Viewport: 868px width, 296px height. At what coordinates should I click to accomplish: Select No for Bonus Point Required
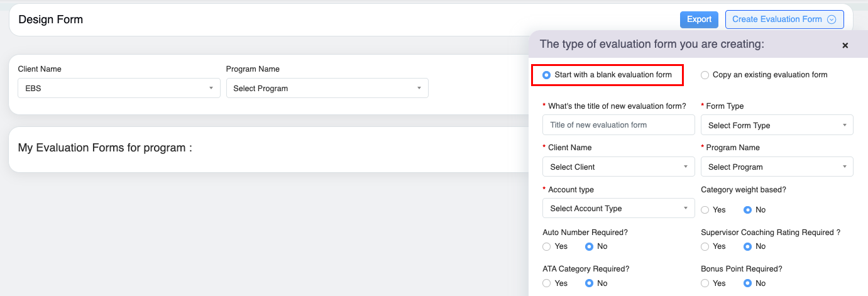[748, 283]
